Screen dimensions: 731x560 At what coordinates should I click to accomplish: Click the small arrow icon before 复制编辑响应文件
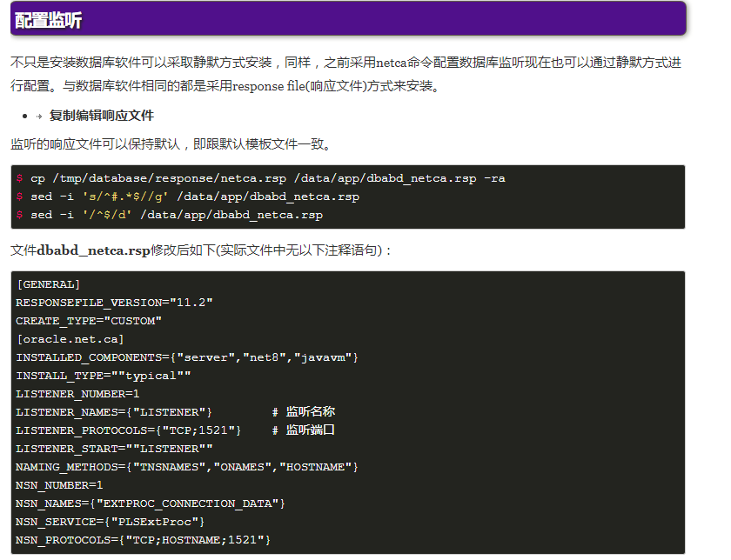(x=39, y=117)
